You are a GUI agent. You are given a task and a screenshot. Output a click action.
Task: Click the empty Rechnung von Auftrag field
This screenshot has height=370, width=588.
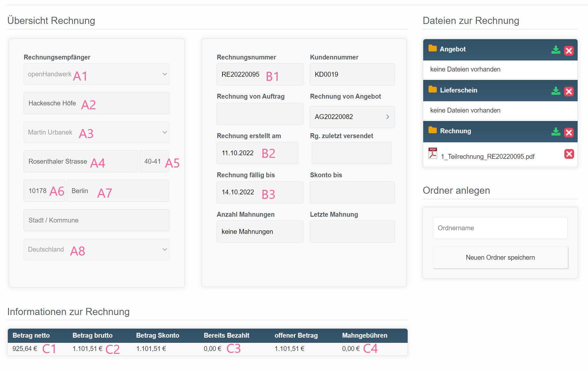coord(260,114)
